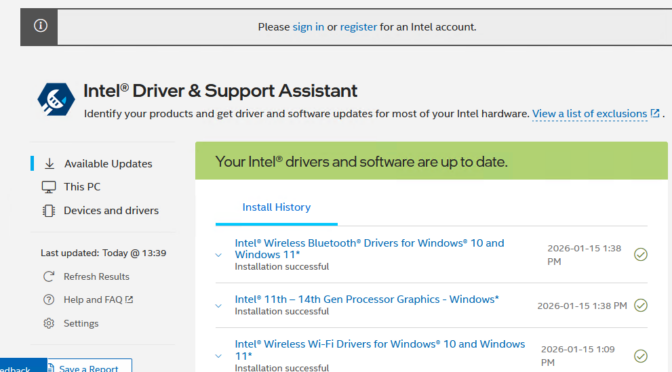
Task: Click the success checkmark for the Wi-Fi Drivers entry
Action: (641, 356)
